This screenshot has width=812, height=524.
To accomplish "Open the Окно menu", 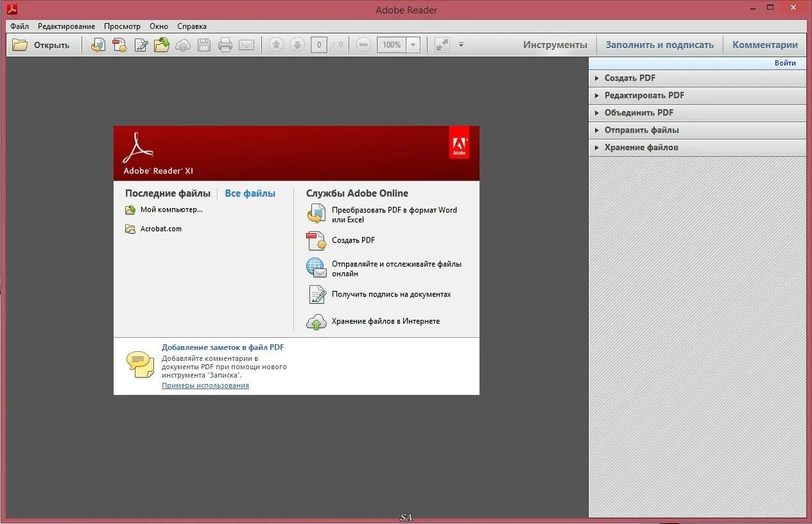I will click(159, 26).
